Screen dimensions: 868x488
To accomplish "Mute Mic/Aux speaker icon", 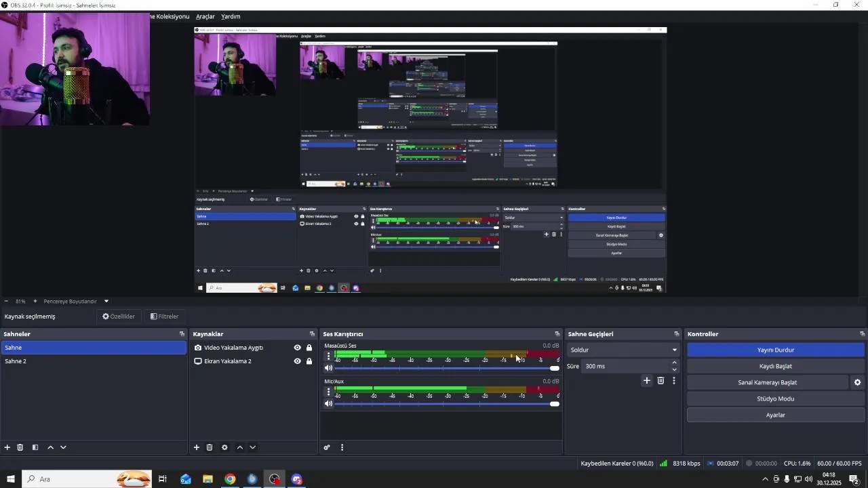I will coord(329,403).
